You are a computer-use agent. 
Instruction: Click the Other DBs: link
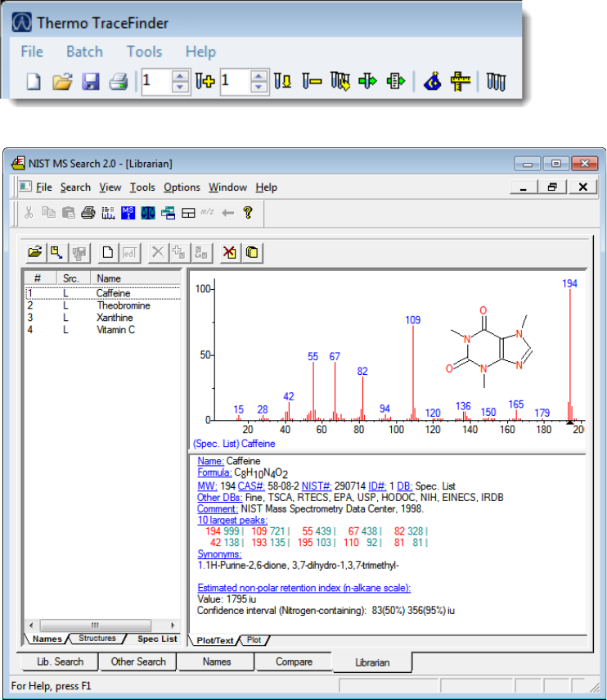[220, 497]
